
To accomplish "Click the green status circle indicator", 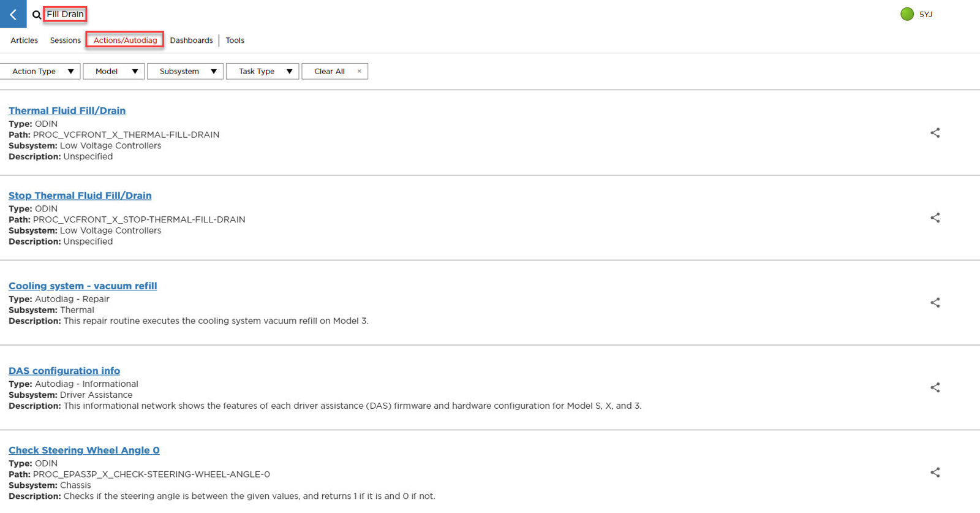I will click(907, 14).
